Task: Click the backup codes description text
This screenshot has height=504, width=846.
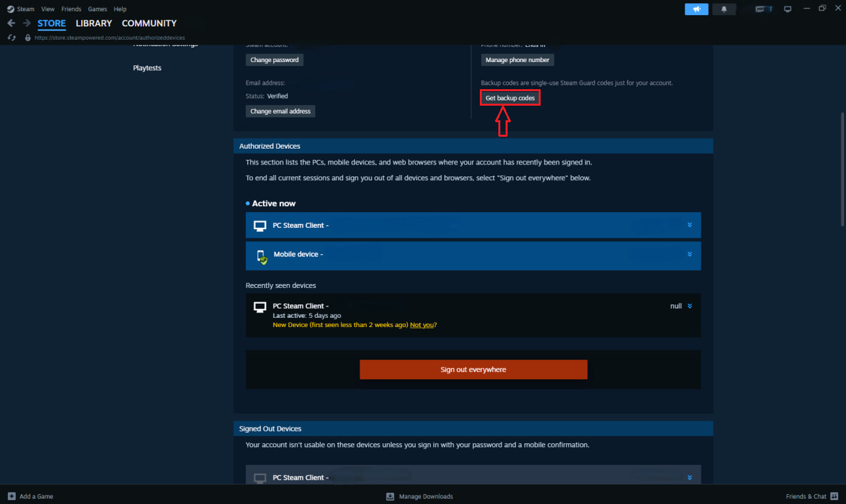Action: tap(577, 83)
